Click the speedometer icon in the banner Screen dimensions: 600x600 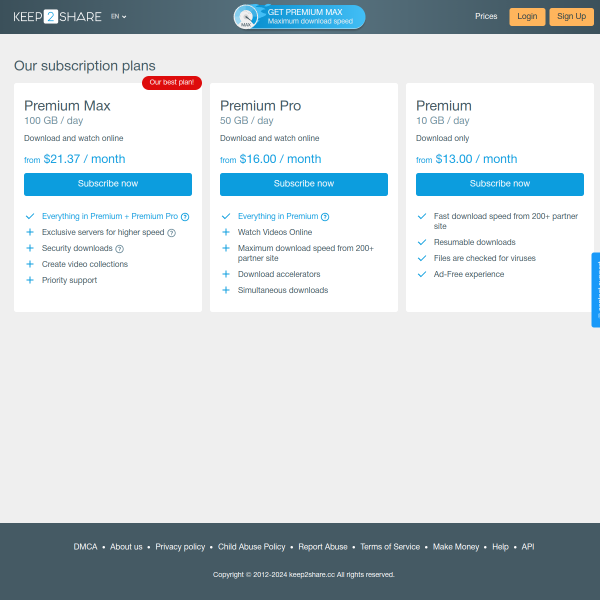coord(247,17)
